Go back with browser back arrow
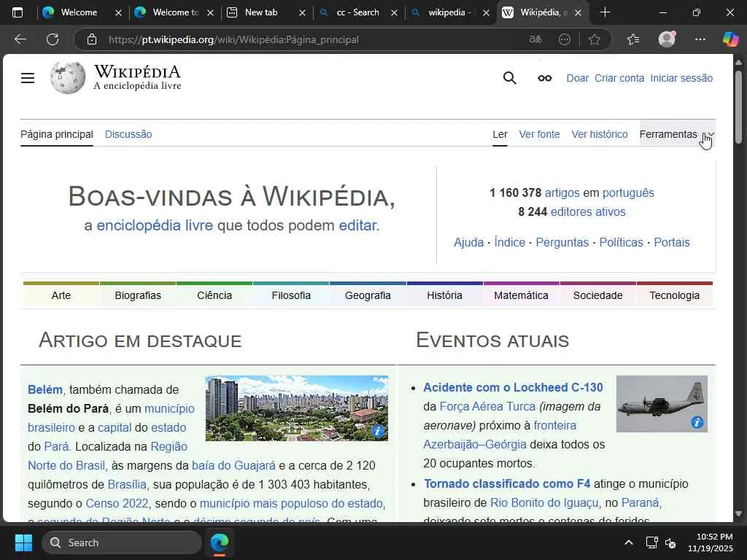Viewport: 747px width, 560px height. (20, 39)
